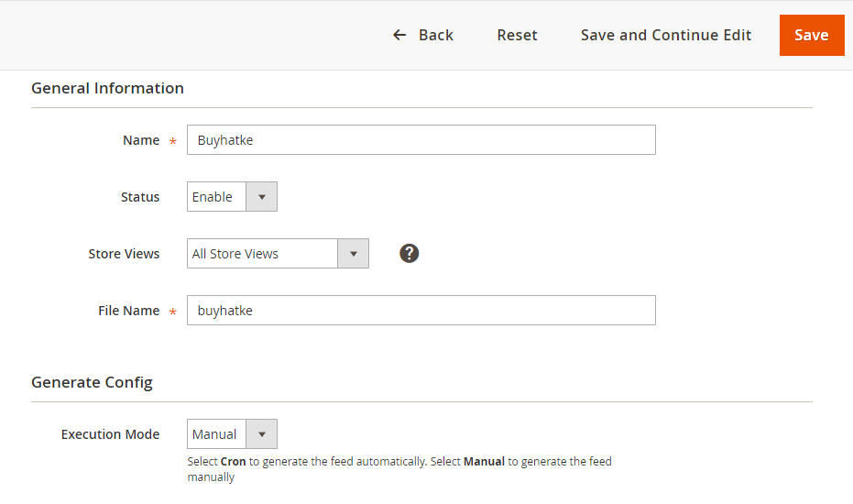Viewport: 853px width, 504px height.
Task: Click the Generate Config section heading
Action: point(92,383)
